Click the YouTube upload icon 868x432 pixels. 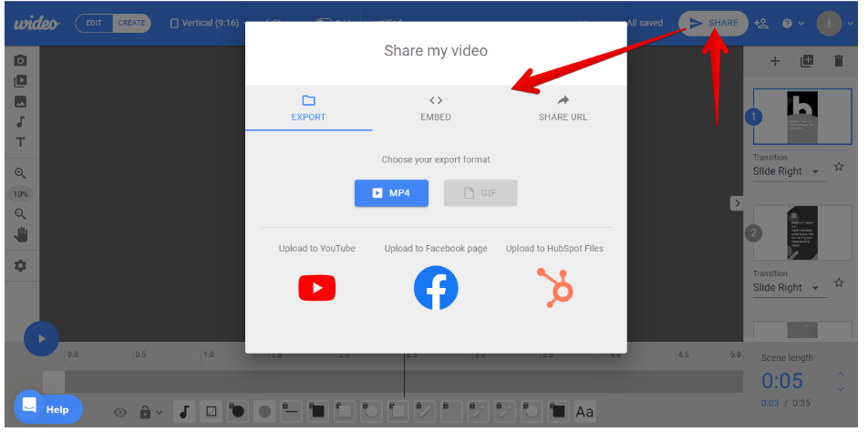pyautogui.click(x=316, y=289)
